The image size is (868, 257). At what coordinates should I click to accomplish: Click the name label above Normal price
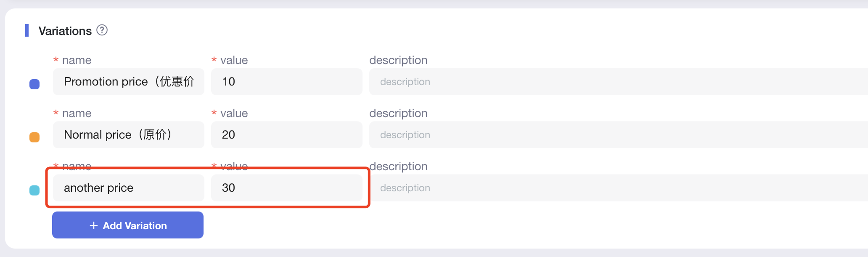(x=77, y=113)
